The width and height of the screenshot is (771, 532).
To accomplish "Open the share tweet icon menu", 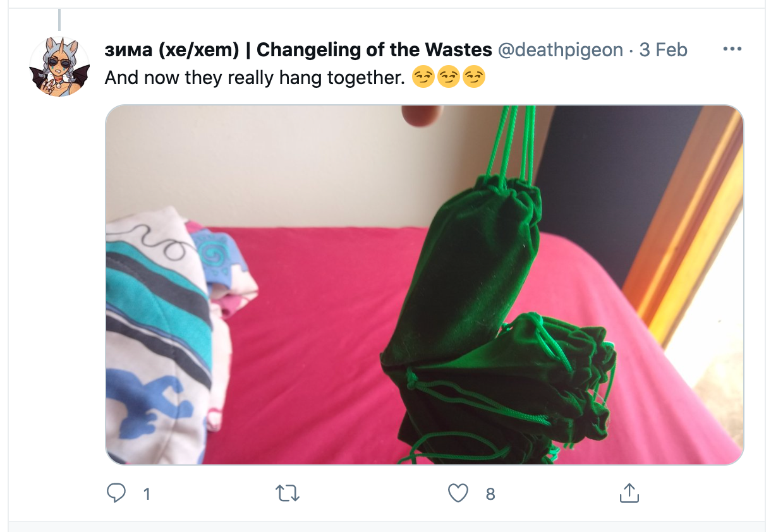I will pyautogui.click(x=629, y=493).
